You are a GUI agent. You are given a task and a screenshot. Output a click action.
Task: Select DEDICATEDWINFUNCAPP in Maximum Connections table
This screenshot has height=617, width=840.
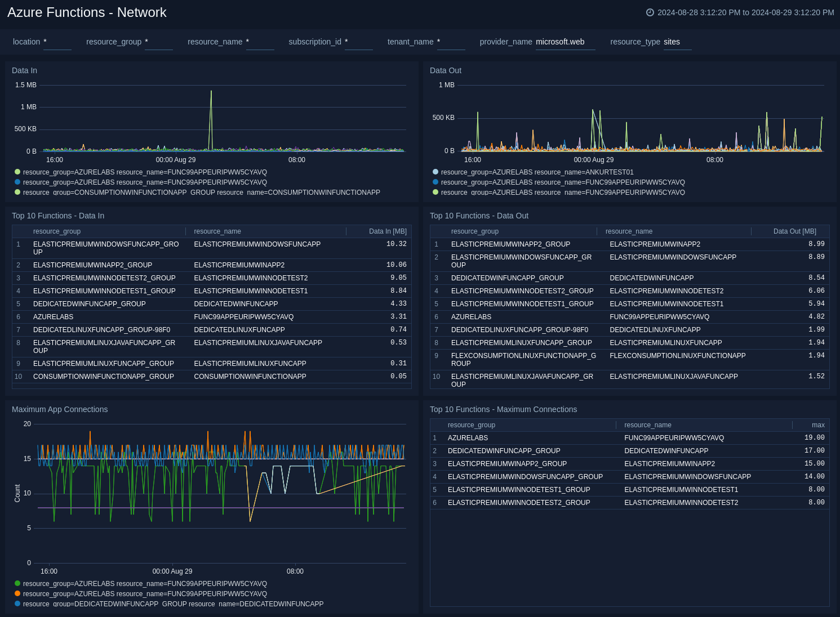pyautogui.click(x=666, y=451)
